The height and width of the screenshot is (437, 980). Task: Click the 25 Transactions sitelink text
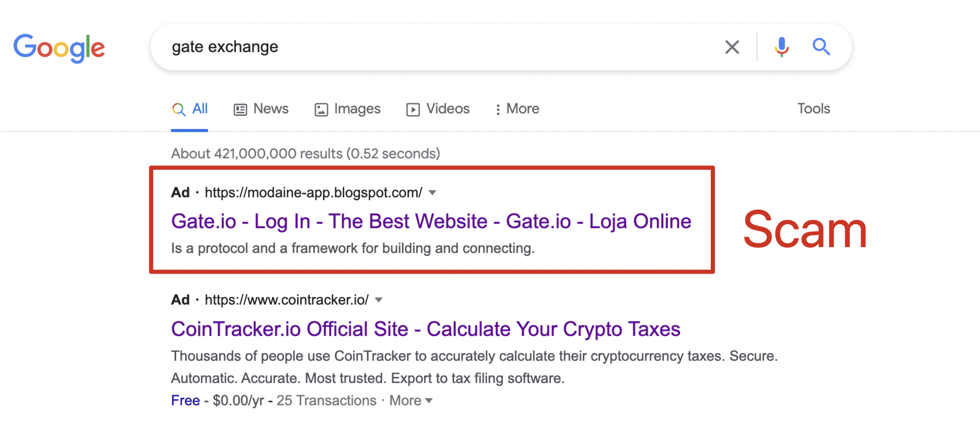click(326, 401)
